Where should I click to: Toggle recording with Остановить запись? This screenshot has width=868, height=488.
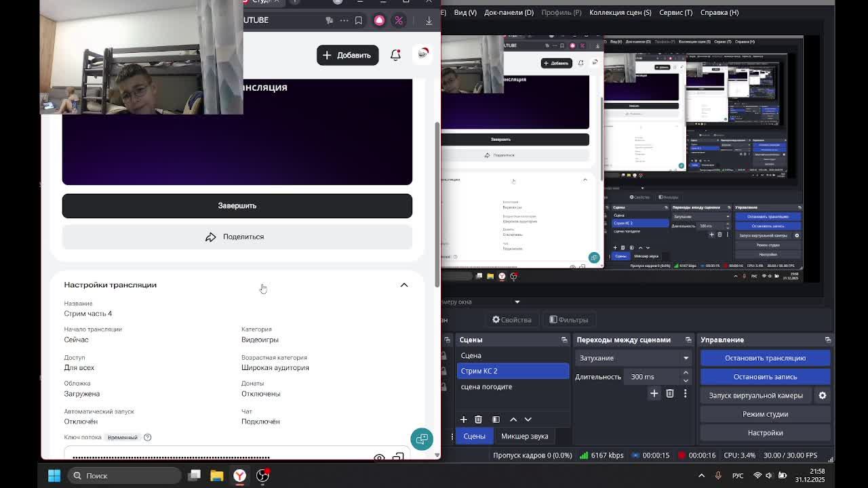tap(765, 377)
